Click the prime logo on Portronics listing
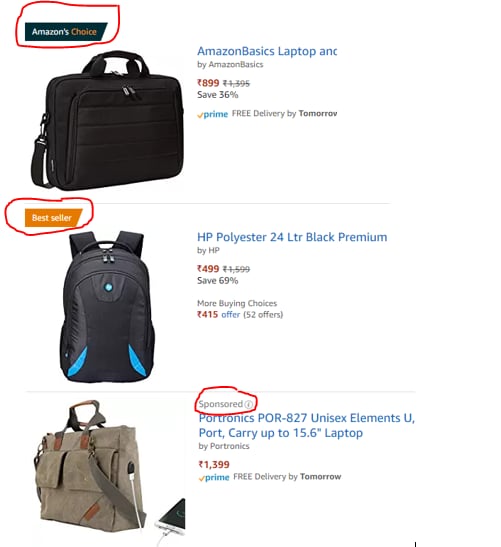This screenshot has height=547, width=501. [214, 477]
